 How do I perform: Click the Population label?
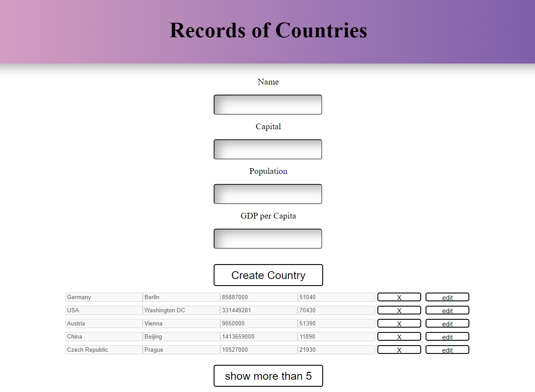tap(268, 171)
